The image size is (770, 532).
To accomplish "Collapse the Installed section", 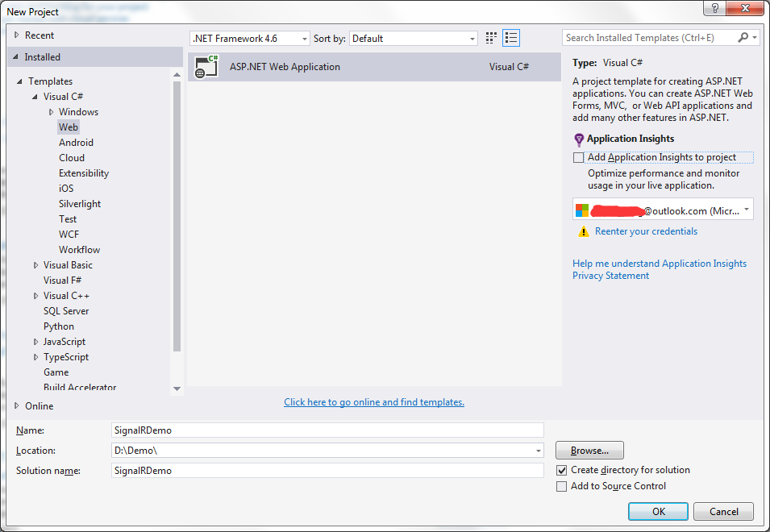I will [x=15, y=57].
